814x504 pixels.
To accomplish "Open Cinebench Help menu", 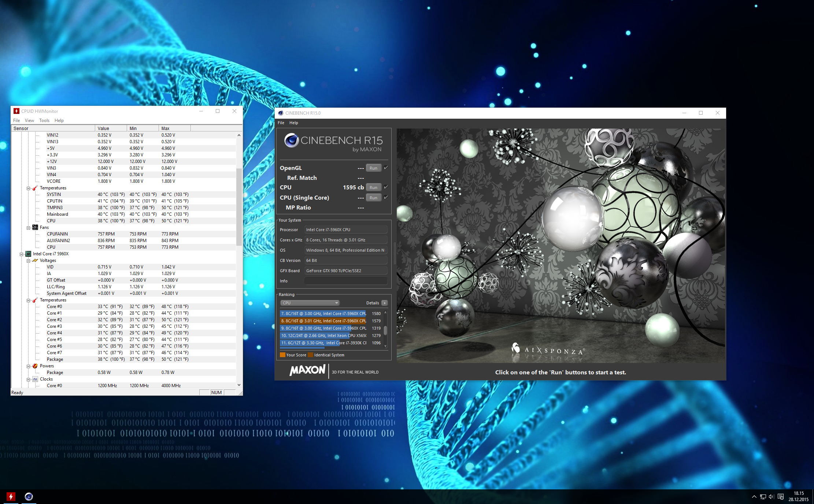I will [294, 123].
